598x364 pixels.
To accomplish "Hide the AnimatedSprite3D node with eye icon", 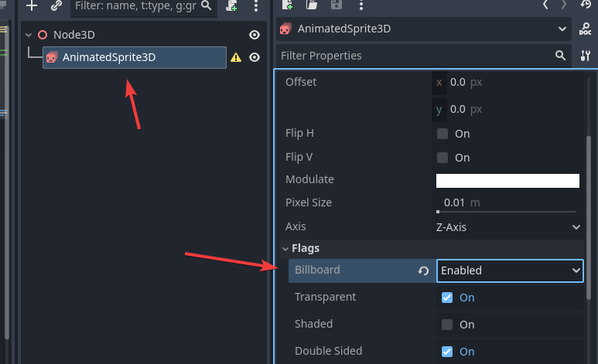I will pos(254,57).
